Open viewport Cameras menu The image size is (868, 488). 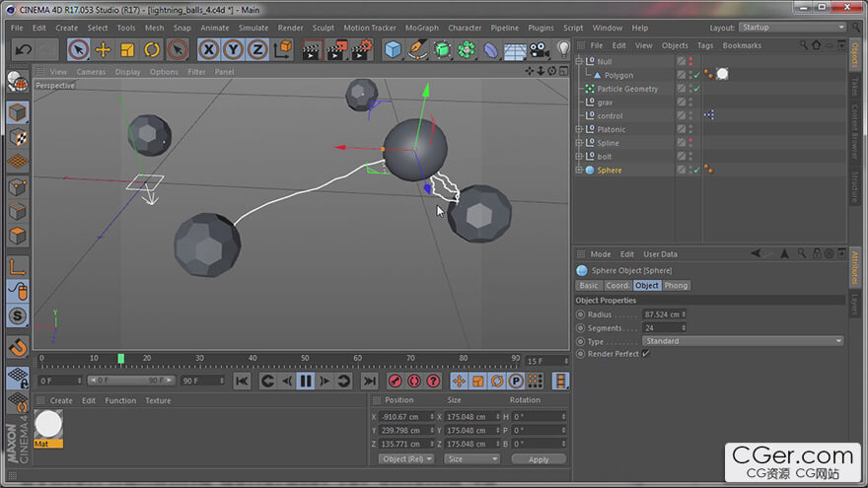pos(91,72)
